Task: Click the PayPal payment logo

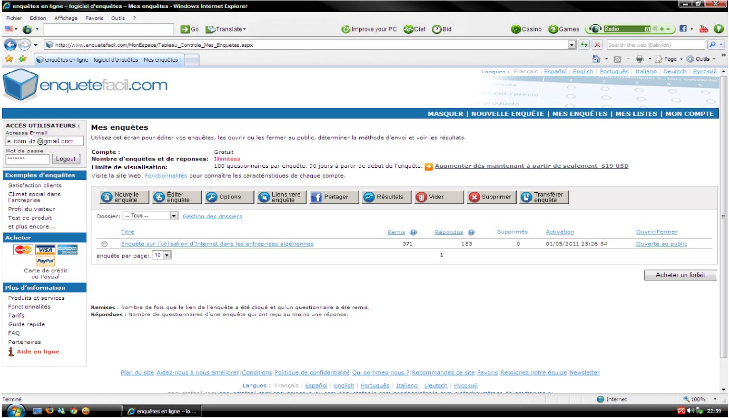Action: click(45, 261)
